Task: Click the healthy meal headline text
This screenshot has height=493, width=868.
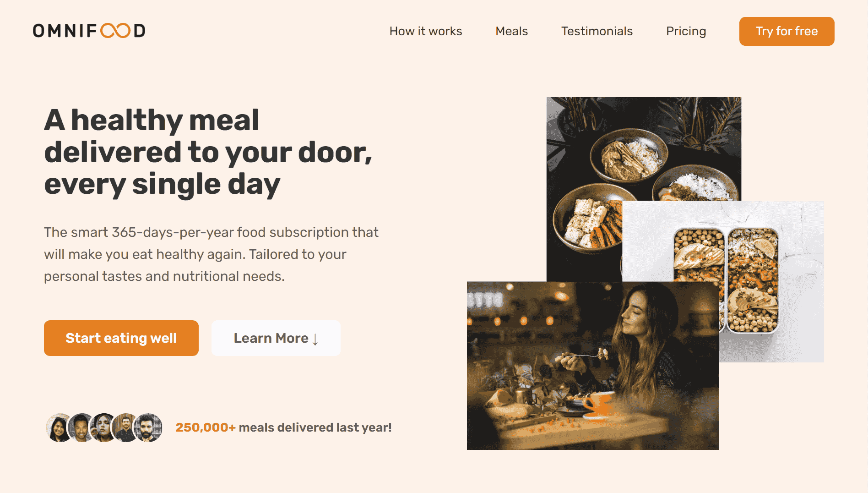Action: [208, 152]
